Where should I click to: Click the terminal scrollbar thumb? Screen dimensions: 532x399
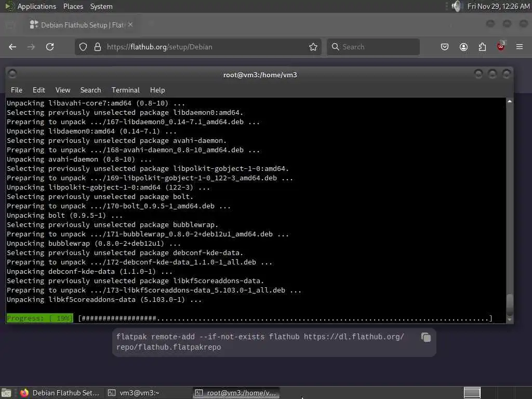[x=509, y=303]
